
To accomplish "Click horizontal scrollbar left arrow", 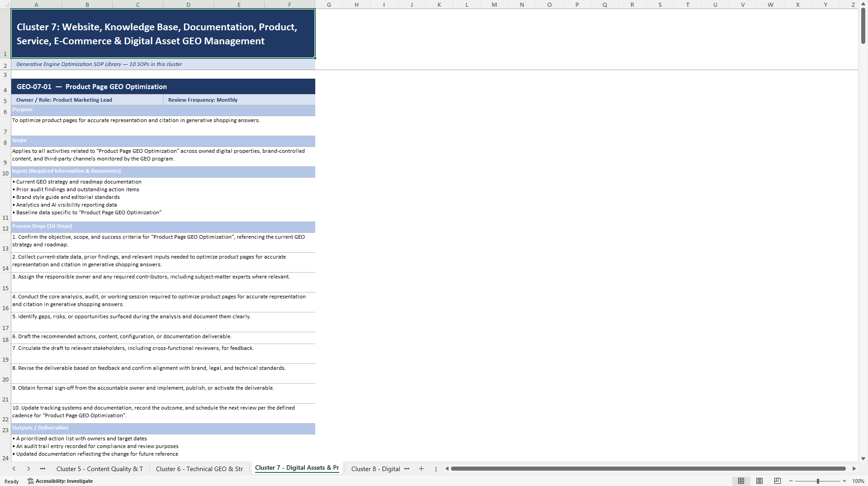I will 447,469.
